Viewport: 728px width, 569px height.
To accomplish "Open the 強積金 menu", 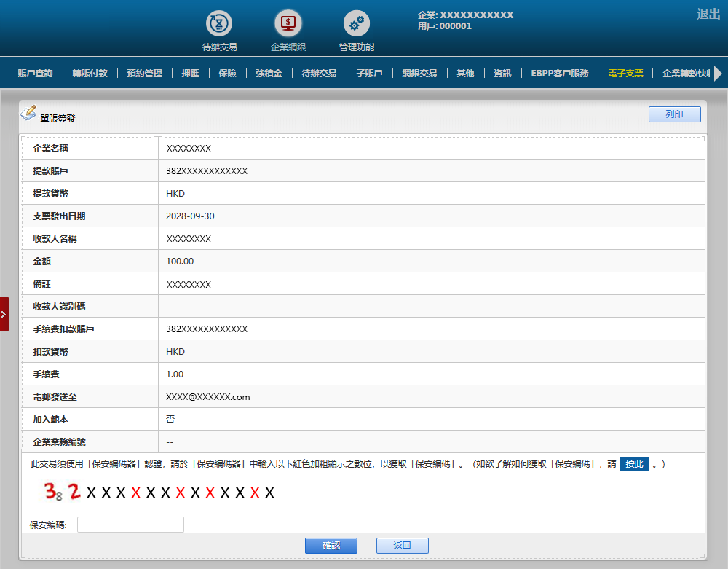I will 269,74.
